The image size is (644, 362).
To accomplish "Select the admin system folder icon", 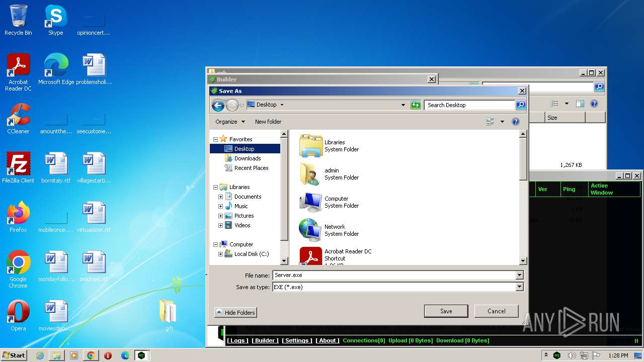I will (x=310, y=174).
